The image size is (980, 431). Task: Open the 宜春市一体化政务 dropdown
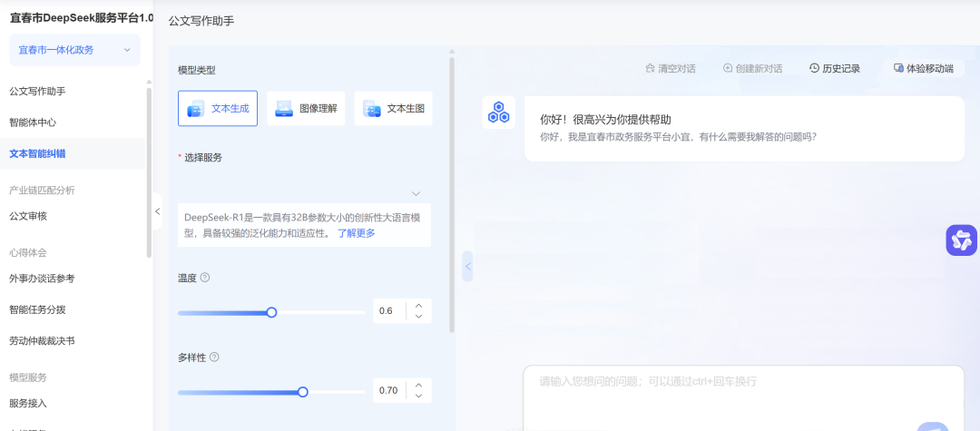click(75, 50)
